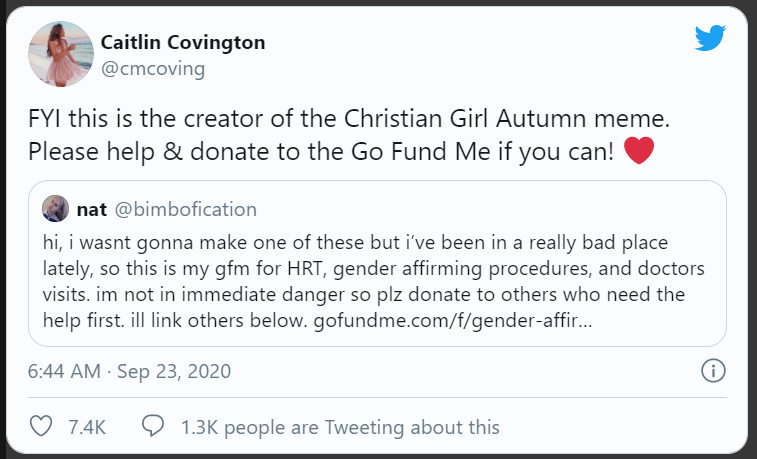Click the reply speech bubble icon
Image resolution: width=757 pixels, height=459 pixels.
153,427
